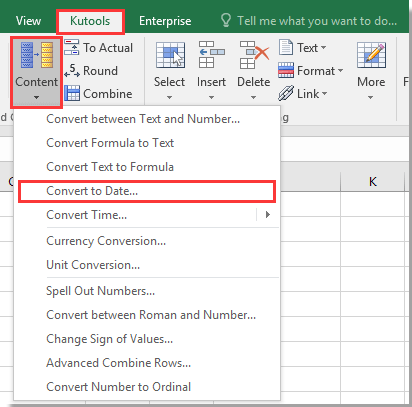The image size is (412, 407).
Task: Choose Convert Number to Ordinal
Action: (147, 387)
